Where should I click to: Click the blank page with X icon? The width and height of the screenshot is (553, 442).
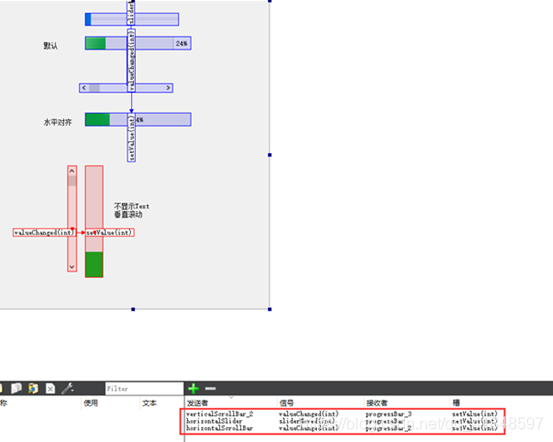click(50, 388)
